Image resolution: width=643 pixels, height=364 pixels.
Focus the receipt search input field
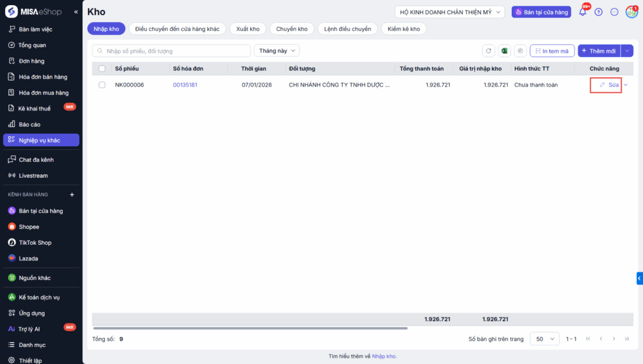coord(171,51)
